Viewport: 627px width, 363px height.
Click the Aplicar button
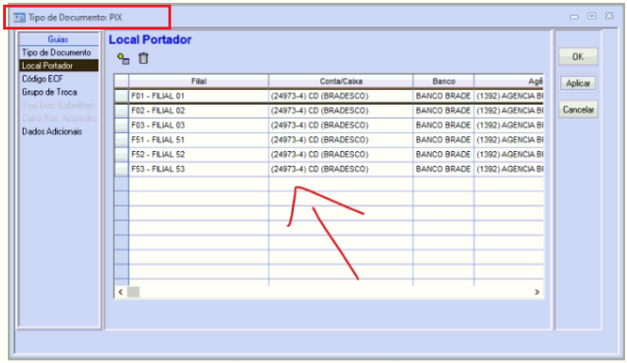pos(578,83)
